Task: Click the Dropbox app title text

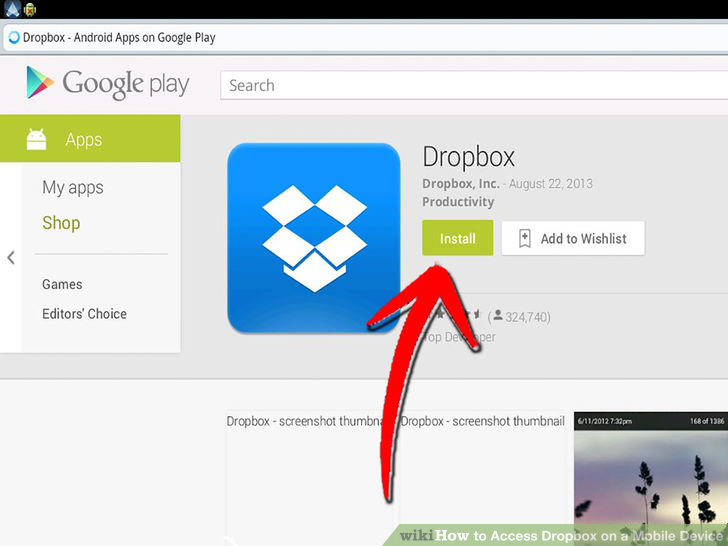Action: click(x=468, y=157)
